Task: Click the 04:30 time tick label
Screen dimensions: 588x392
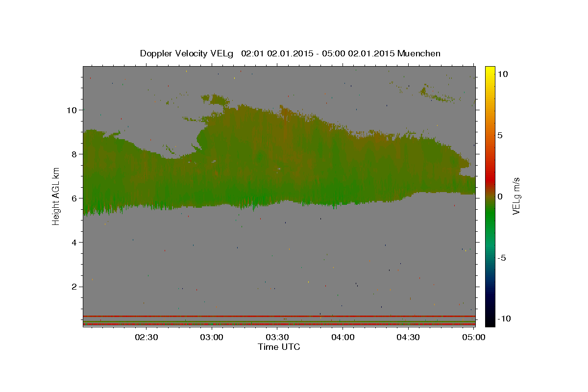Action: click(x=408, y=337)
